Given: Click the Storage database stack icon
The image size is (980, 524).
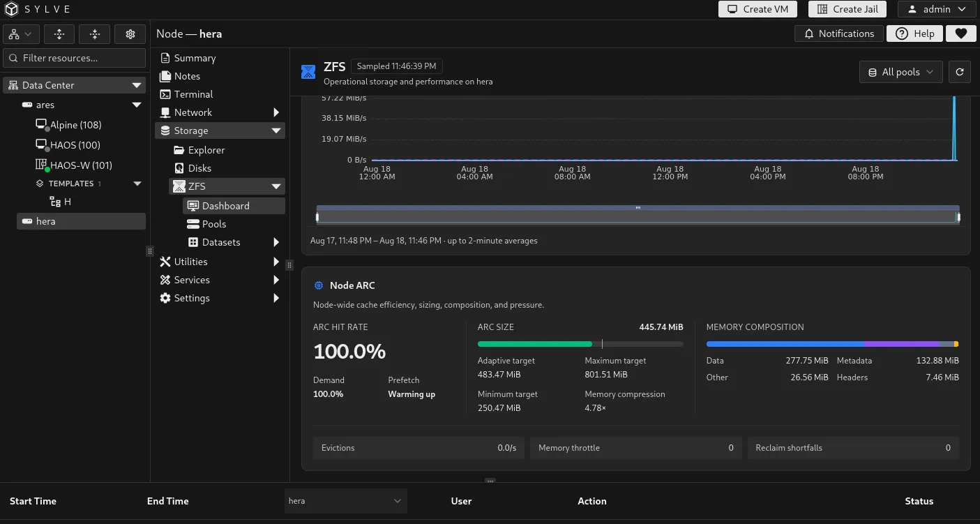Looking at the screenshot, I should tap(165, 130).
